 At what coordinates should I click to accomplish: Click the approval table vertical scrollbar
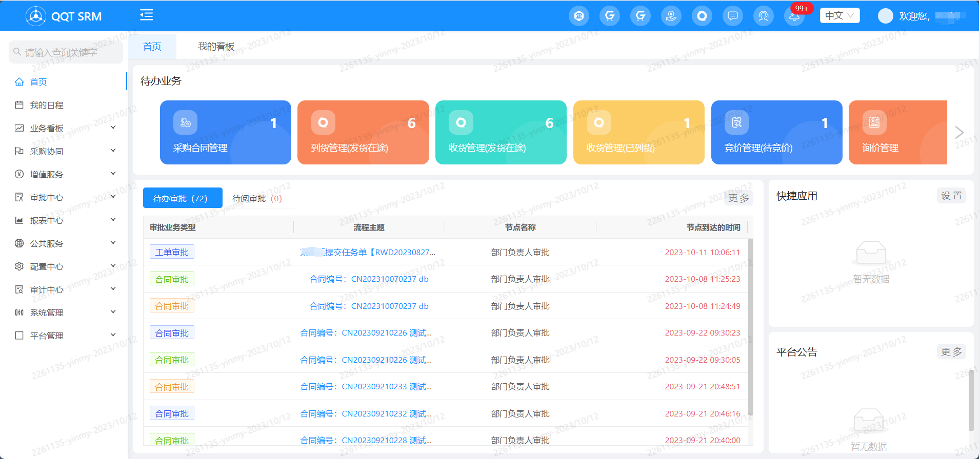point(750,327)
